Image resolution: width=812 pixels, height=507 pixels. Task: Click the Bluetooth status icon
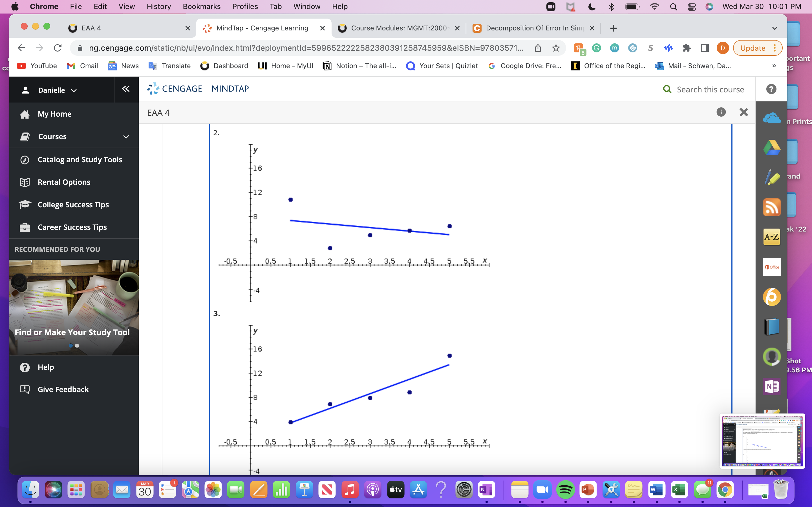click(x=611, y=6)
